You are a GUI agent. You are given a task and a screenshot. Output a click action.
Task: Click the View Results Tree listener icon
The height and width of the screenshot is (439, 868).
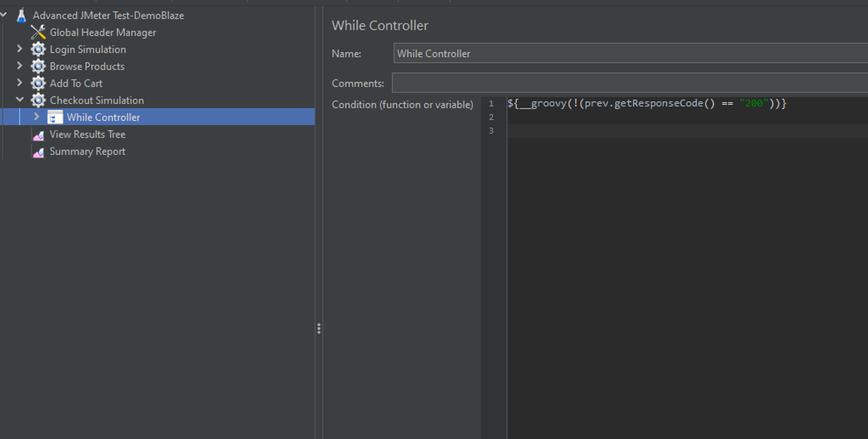pyautogui.click(x=38, y=135)
